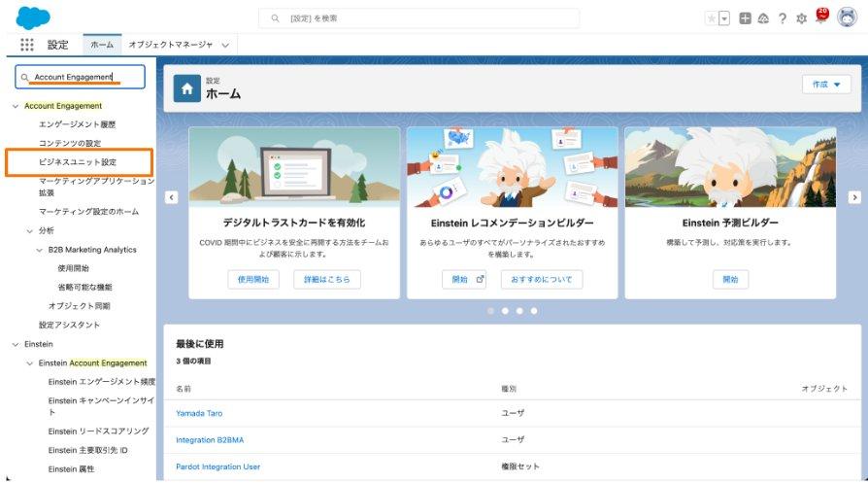The height and width of the screenshot is (483, 868).
Task: Open the help question mark icon
Action: click(783, 18)
